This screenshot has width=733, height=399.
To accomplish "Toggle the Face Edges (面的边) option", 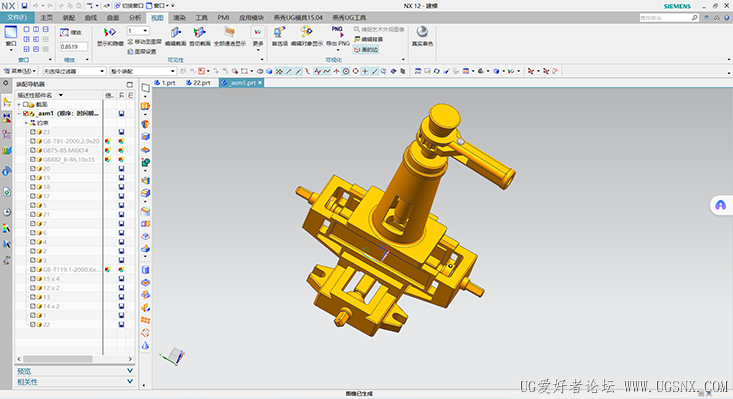I will (366, 50).
